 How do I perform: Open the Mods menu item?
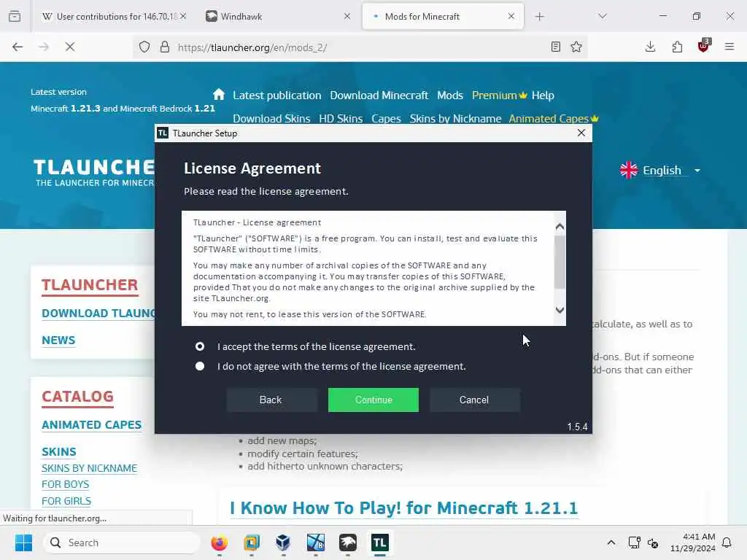(x=450, y=96)
